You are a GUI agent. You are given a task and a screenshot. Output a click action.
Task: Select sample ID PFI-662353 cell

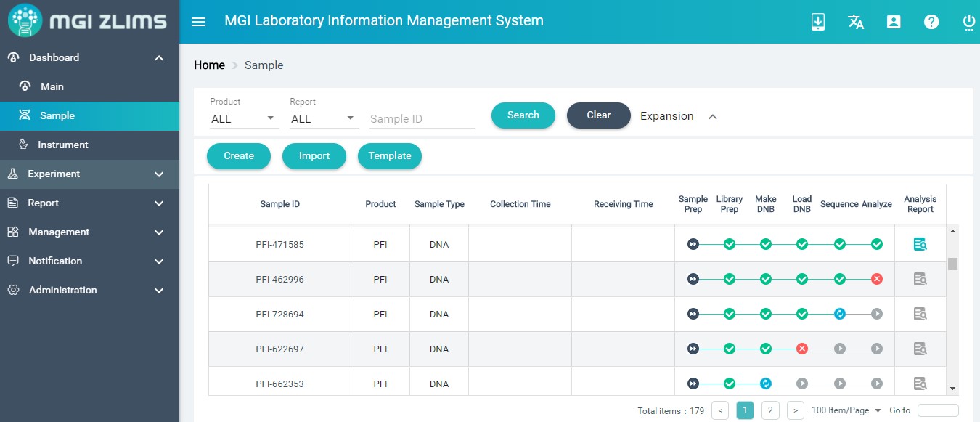pos(280,381)
